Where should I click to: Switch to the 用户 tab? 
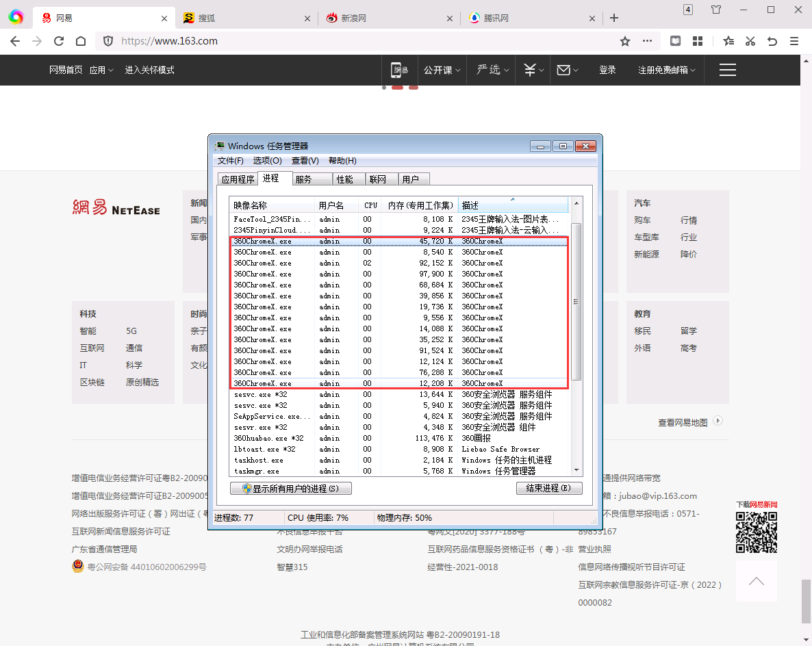point(414,179)
